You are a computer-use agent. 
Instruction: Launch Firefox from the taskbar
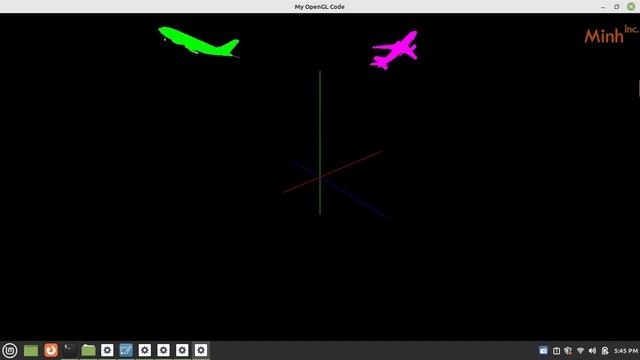coord(51,350)
